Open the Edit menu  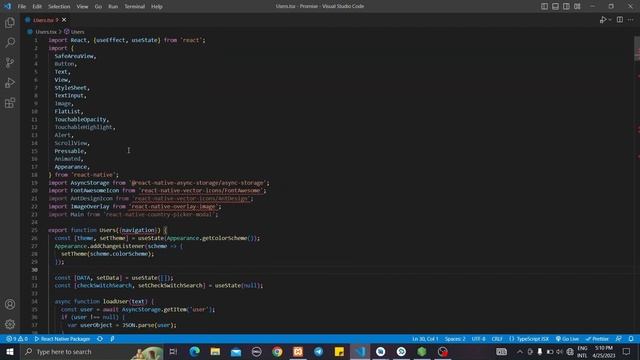(37, 7)
